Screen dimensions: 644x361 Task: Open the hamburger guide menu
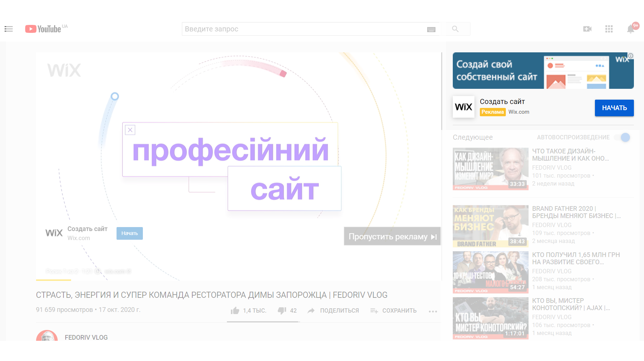[x=9, y=29]
